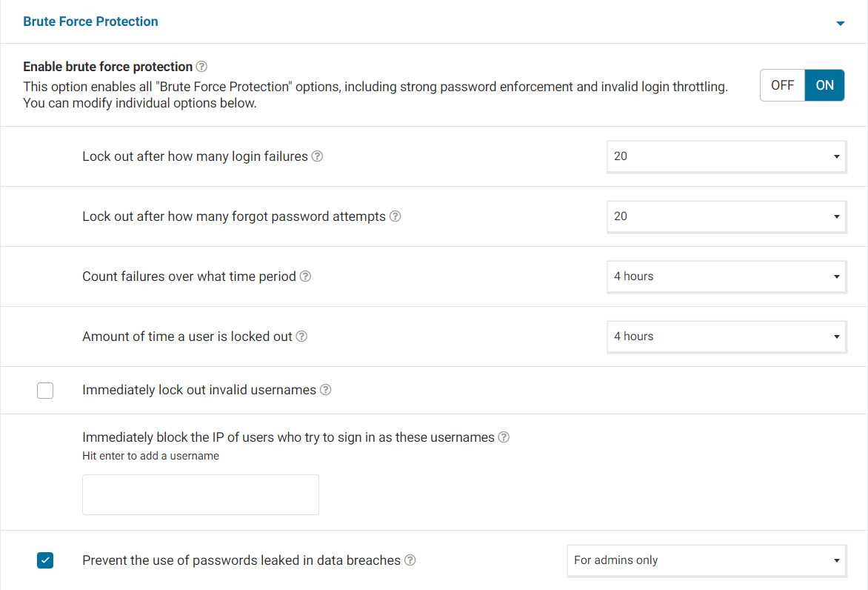The height and width of the screenshot is (590, 868).
Task: Open lockout duration dropdown
Action: (x=726, y=337)
